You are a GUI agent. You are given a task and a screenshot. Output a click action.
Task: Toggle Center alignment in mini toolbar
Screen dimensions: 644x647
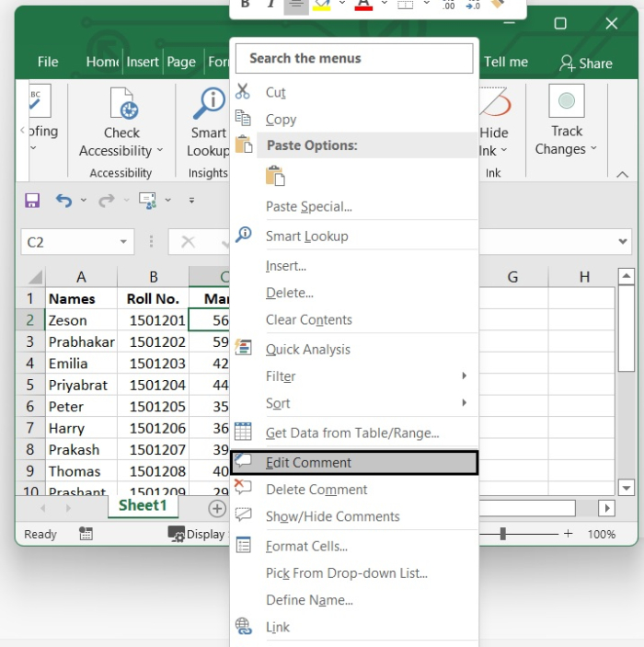coord(296,5)
